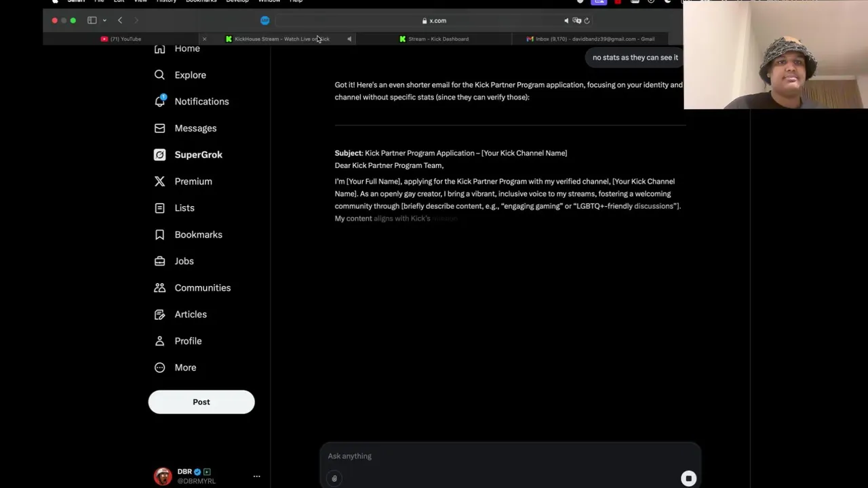Viewport: 868px width, 488px height.
Task: Click the @DBRMYRL account handle
Action: tap(196, 481)
